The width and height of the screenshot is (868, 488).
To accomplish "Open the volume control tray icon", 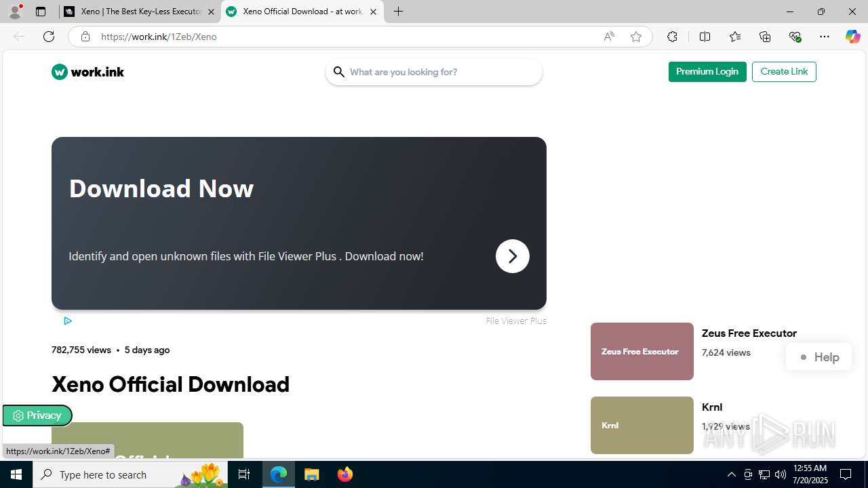I will coord(781,474).
